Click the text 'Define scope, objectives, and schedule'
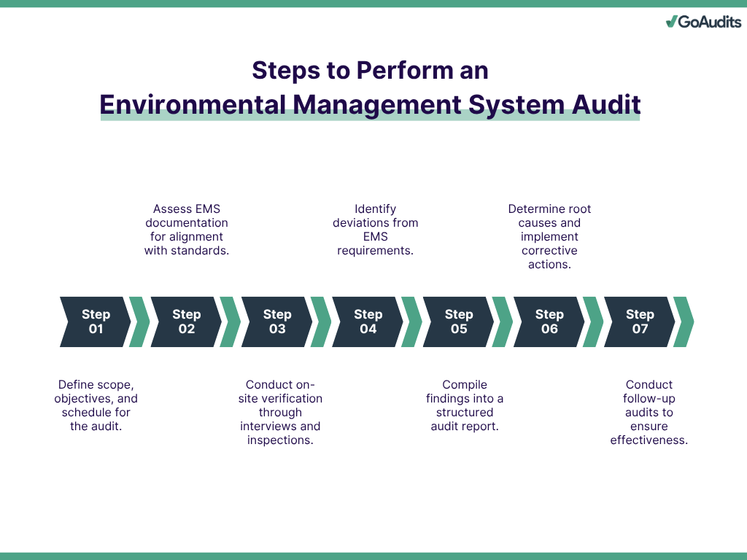Screen dimensions: 747x560 pos(96,399)
